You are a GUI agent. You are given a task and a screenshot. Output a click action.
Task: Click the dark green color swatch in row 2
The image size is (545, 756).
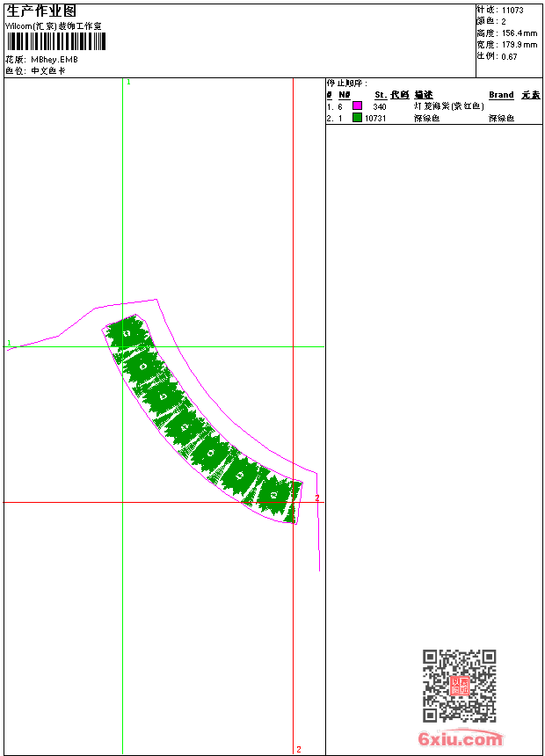[358, 117]
